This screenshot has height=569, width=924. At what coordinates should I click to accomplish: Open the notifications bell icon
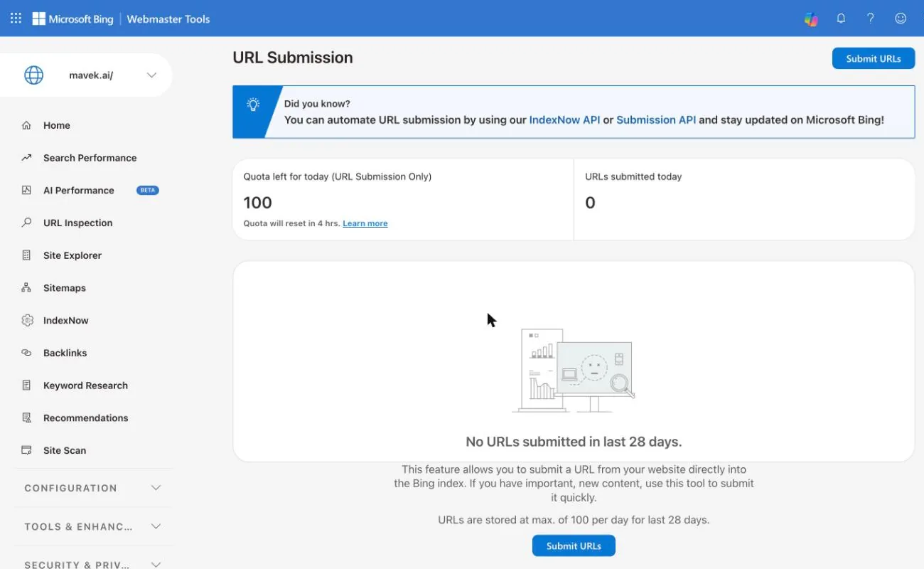[x=841, y=19]
